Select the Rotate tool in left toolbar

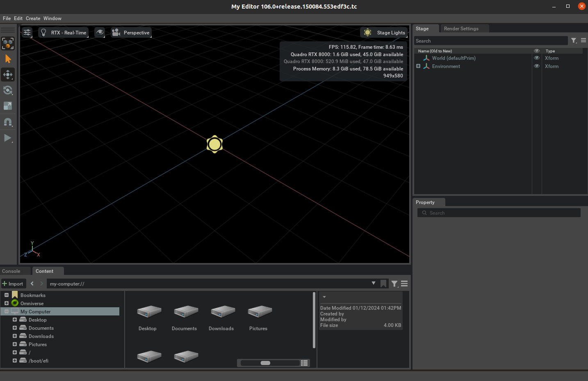pos(8,90)
